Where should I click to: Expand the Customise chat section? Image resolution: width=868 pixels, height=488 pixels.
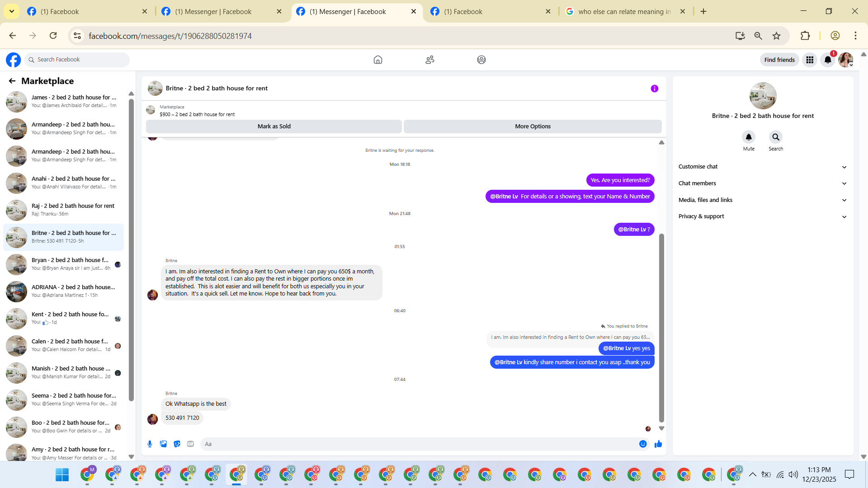(x=762, y=167)
